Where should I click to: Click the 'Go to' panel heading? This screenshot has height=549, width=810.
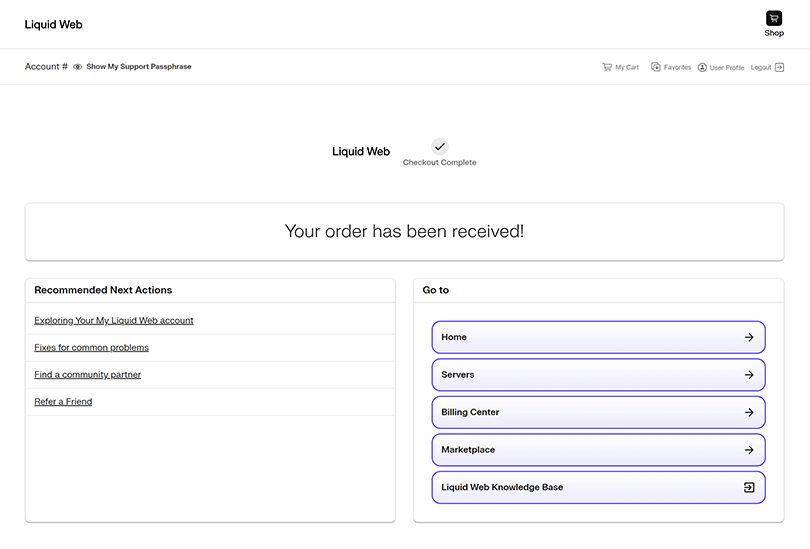click(435, 290)
